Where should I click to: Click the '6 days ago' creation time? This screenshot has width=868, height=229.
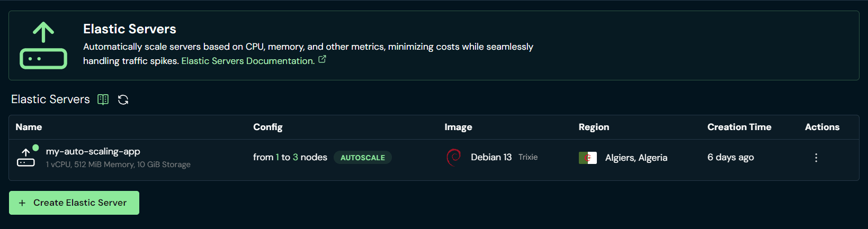coord(731,157)
